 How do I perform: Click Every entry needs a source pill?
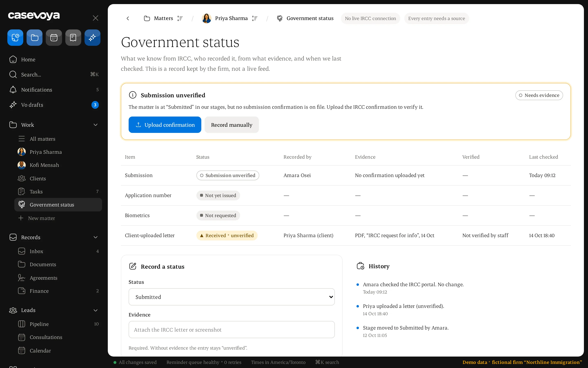436,18
